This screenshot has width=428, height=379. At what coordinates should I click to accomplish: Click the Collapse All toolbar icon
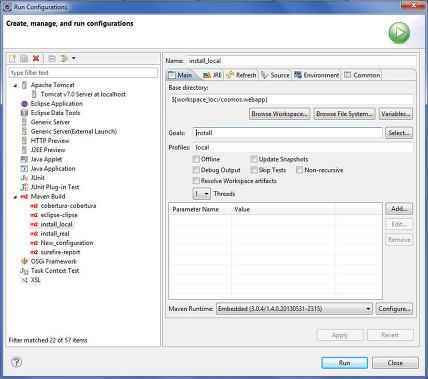coord(52,59)
